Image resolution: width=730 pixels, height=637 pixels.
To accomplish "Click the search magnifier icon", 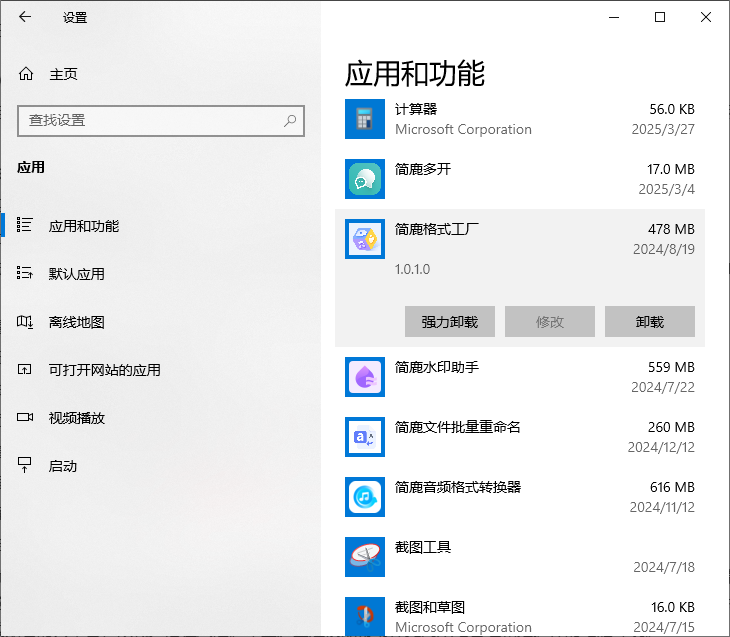I will coord(290,121).
